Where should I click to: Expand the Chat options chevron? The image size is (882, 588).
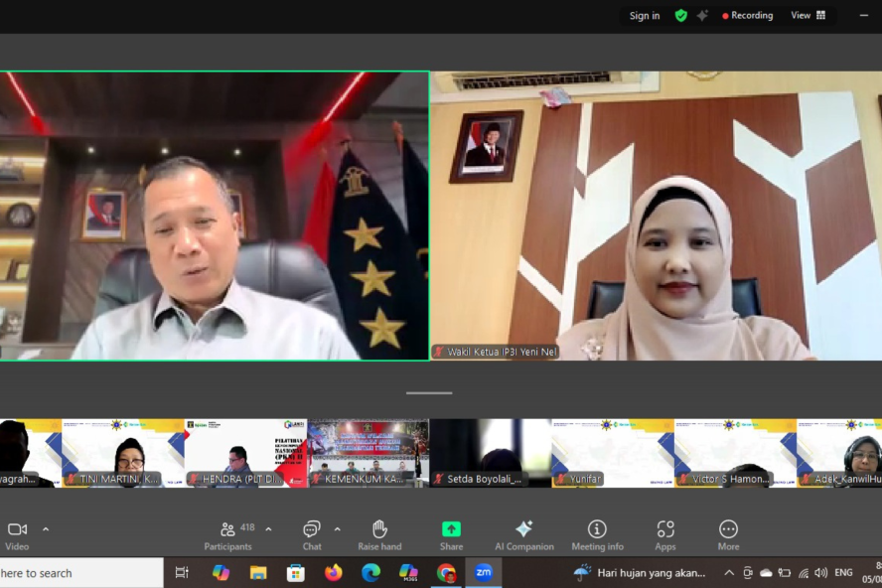338,529
